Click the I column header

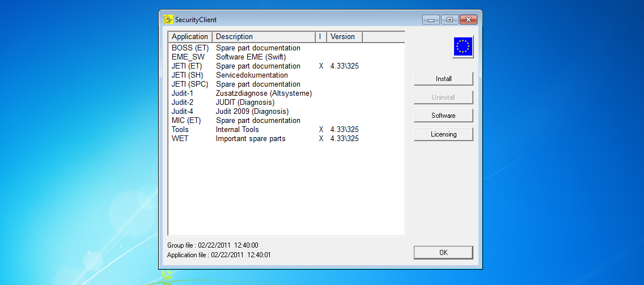point(321,37)
